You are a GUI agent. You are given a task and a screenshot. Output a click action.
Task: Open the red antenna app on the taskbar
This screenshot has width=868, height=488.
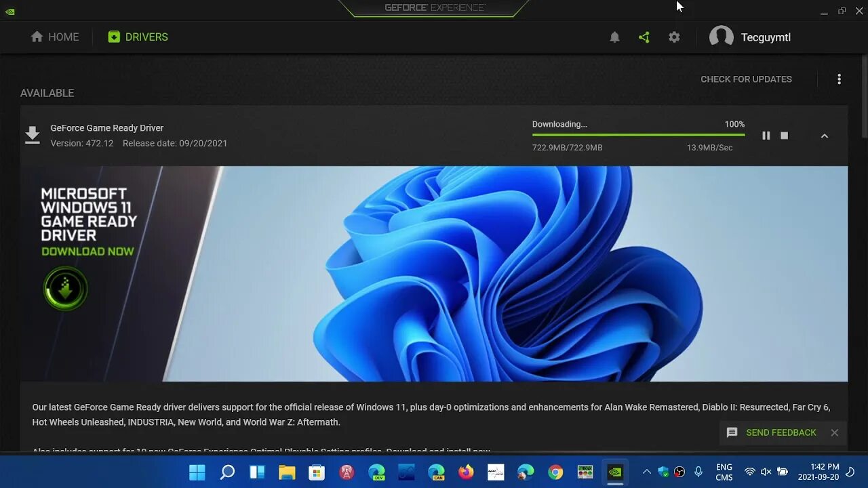point(347,472)
